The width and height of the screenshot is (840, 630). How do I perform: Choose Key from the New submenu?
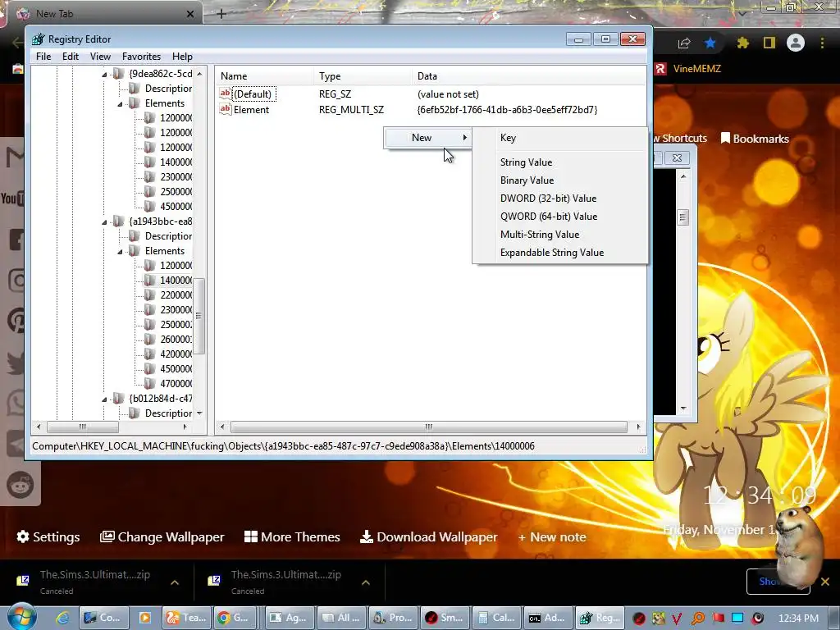pyautogui.click(x=559, y=138)
